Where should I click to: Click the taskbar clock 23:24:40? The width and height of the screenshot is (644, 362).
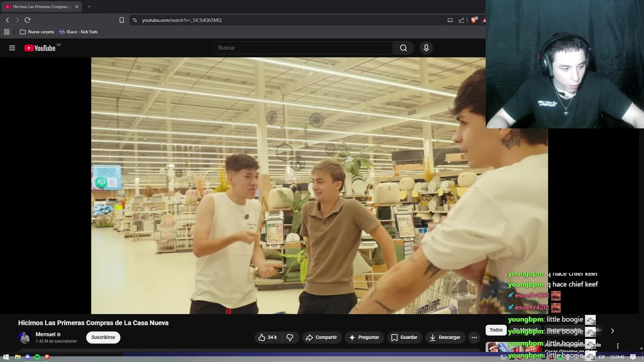click(617, 357)
